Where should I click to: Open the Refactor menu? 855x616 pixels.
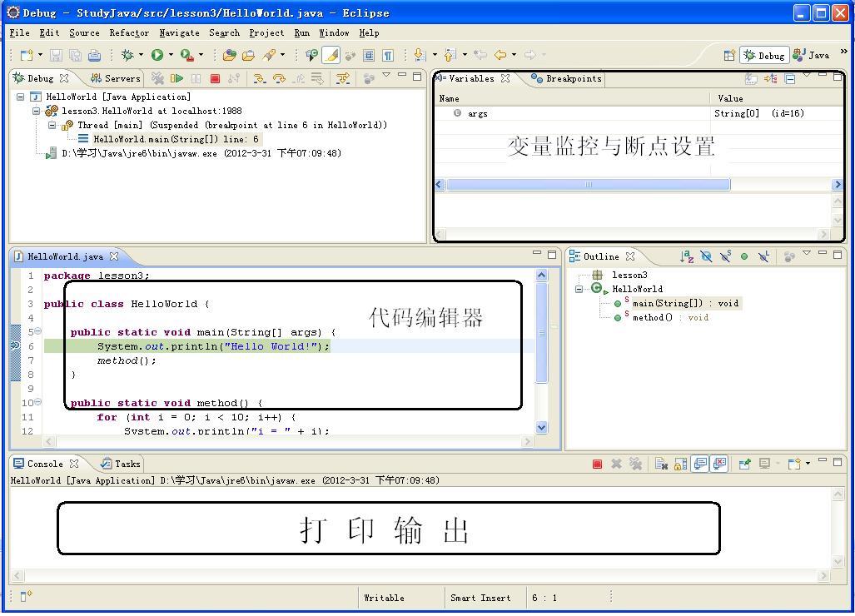coord(129,32)
